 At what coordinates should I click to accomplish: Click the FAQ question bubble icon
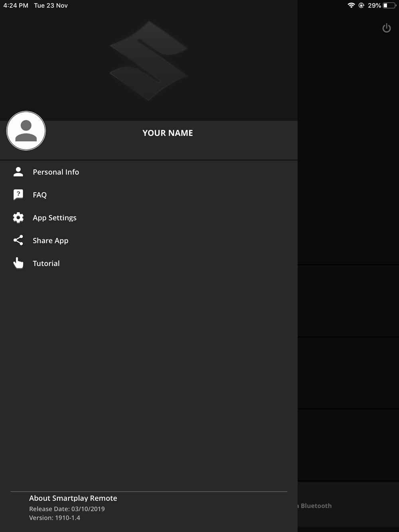[18, 195]
